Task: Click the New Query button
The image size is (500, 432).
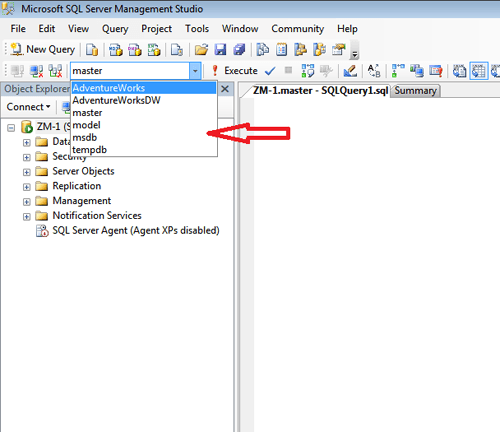Action: point(43,49)
